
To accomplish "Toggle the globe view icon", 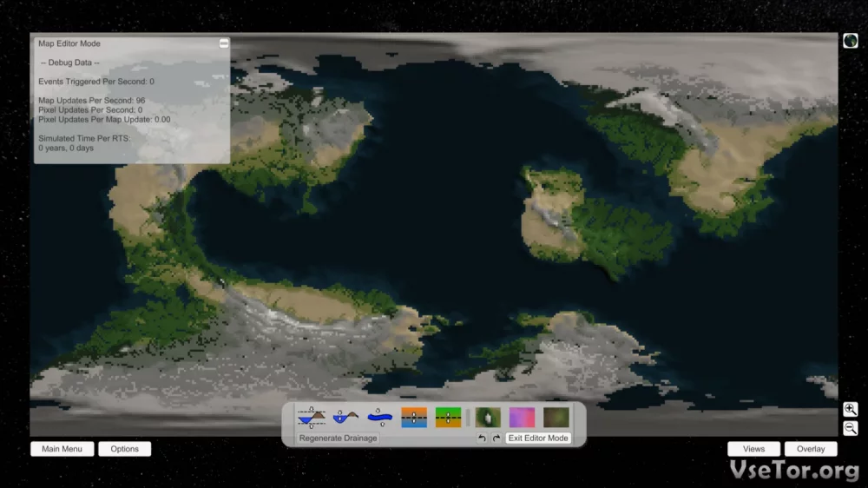I will point(850,41).
